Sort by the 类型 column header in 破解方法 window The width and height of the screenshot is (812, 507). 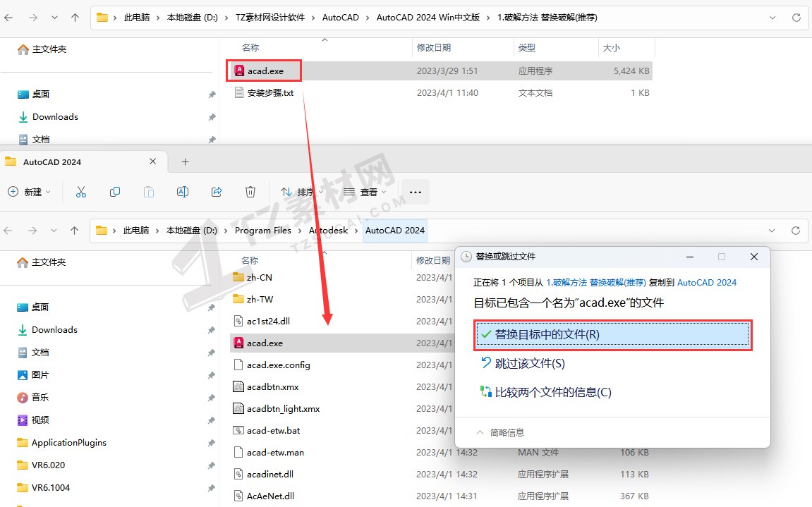527,48
